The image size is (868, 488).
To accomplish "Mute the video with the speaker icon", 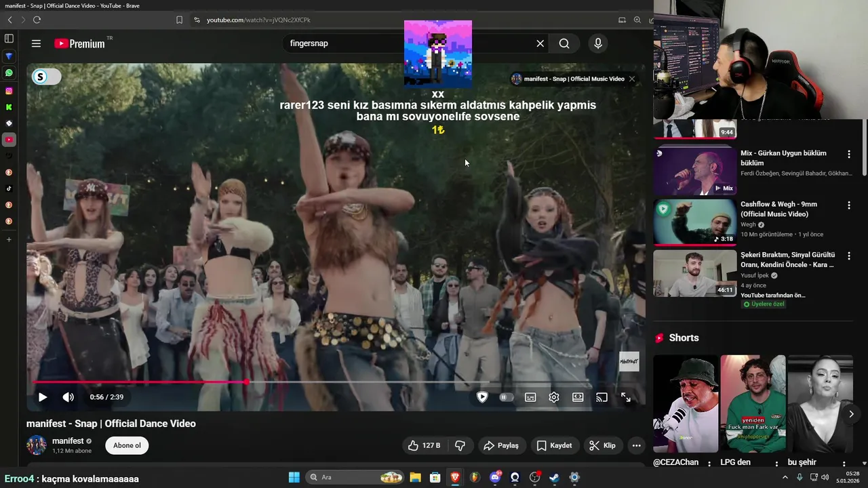I will click(x=68, y=397).
